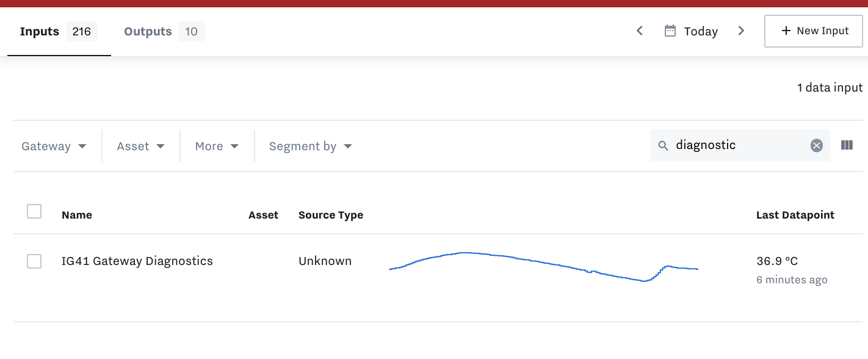The image size is (868, 359).
Task: Open the calendar date picker icon
Action: [670, 31]
